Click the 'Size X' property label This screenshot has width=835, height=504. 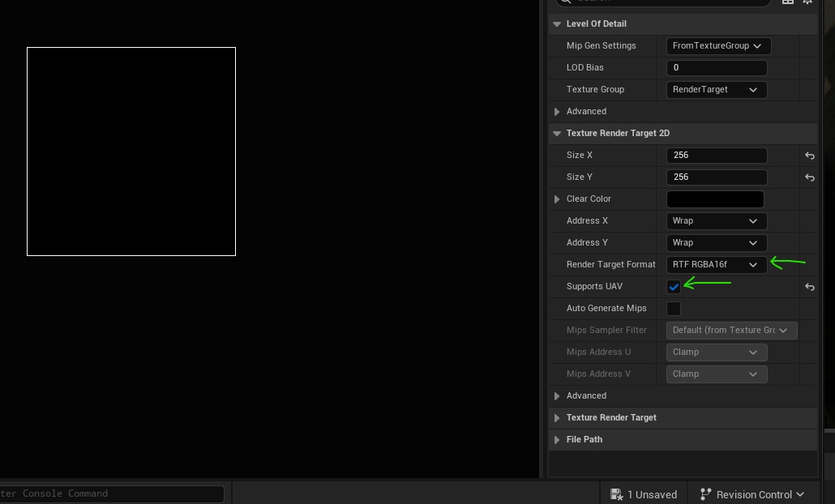pos(580,155)
